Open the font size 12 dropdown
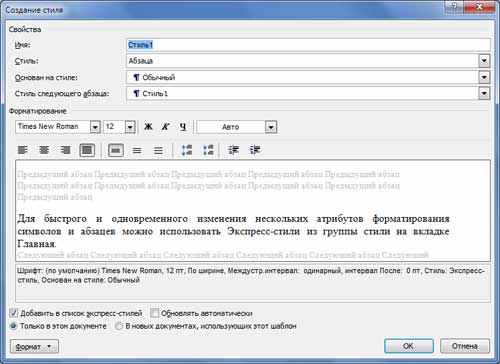Viewport: 500px width, 364px height. point(130,127)
